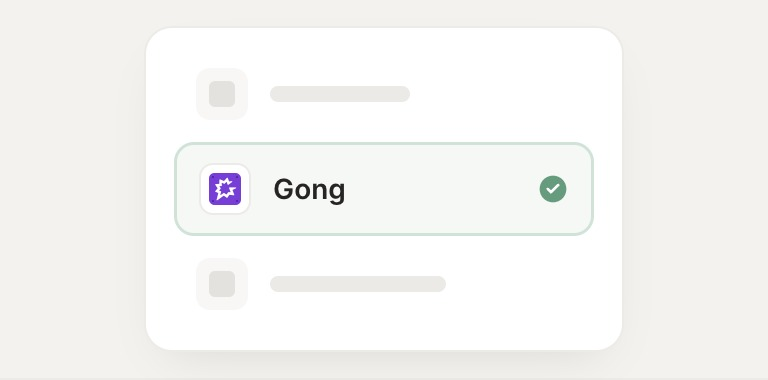Click the bold Gong text label
This screenshot has width=768, height=380.
coord(309,190)
